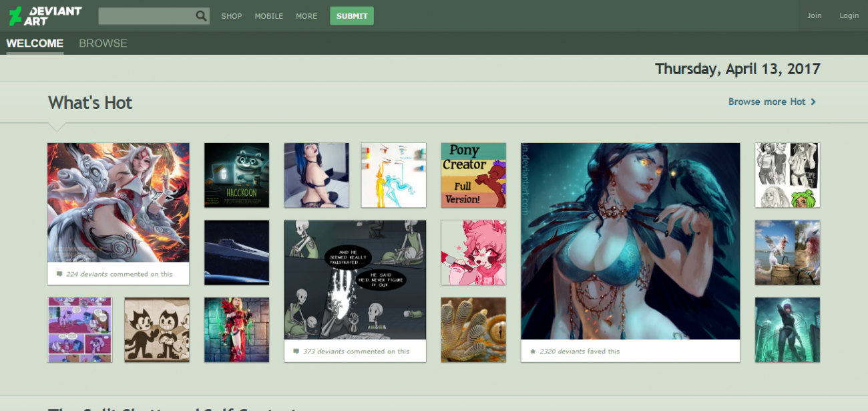
Task: Click the green SUBMIT button
Action: coord(352,15)
